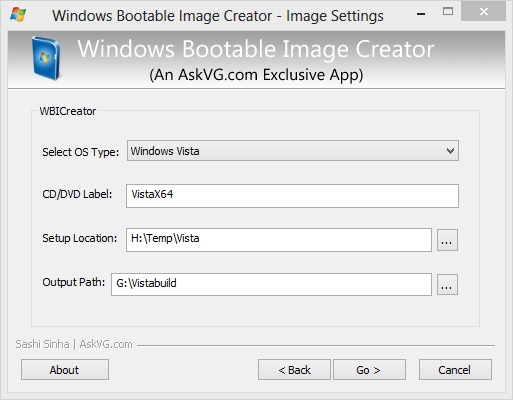The image size is (513, 400).
Task: Maximize the Image Settings window
Action: click(448, 12)
